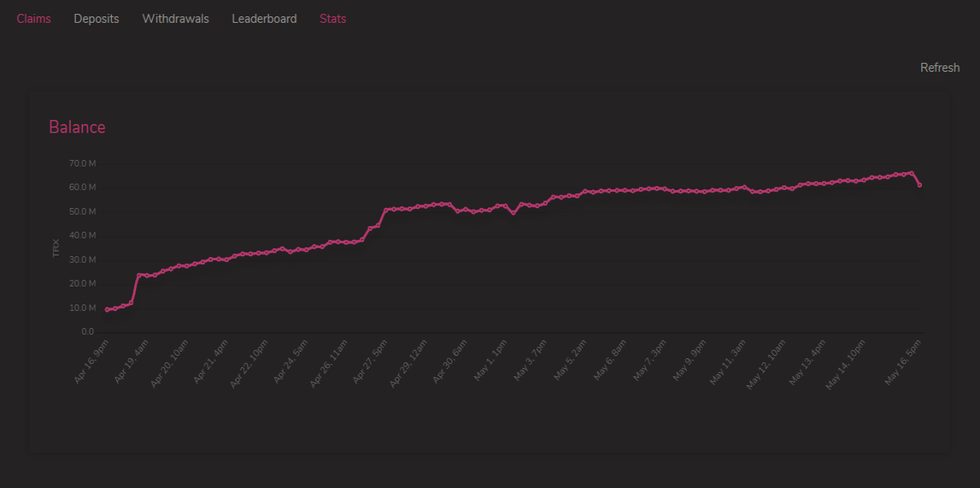Click the Apr 19, 4am axis label

click(131, 360)
